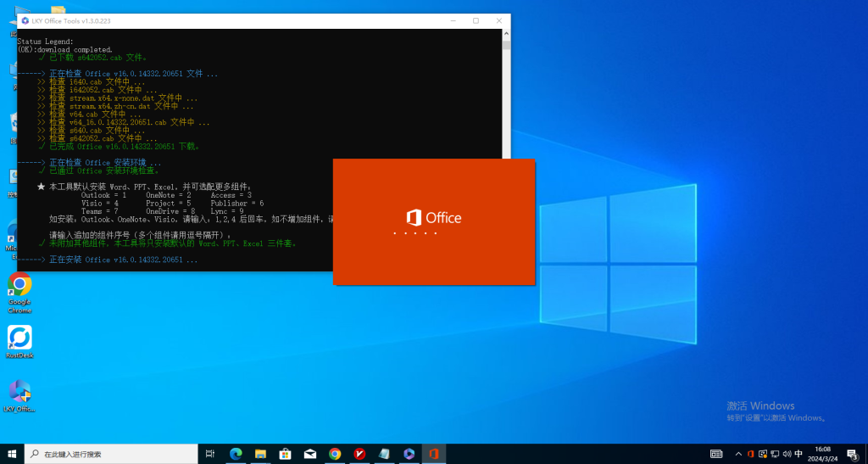The height and width of the screenshot is (464, 868).
Task: Click the 'Project = 5' option text
Action: (169, 204)
